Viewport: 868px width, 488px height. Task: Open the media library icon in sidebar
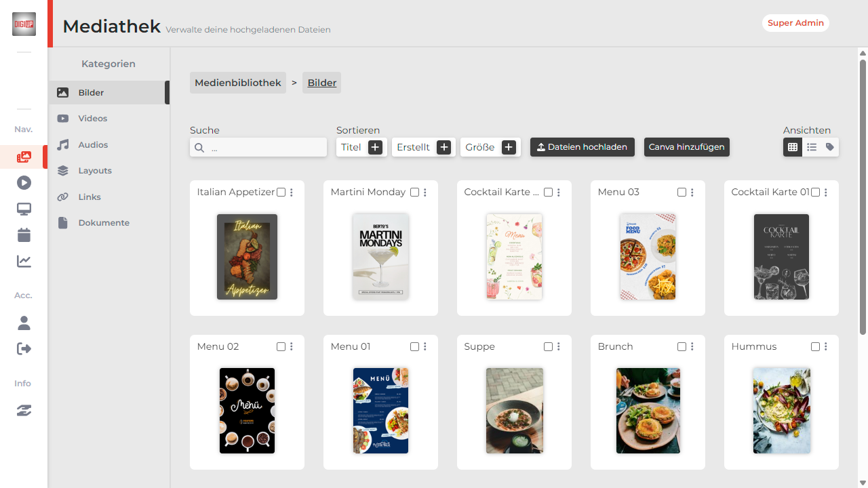pos(24,157)
